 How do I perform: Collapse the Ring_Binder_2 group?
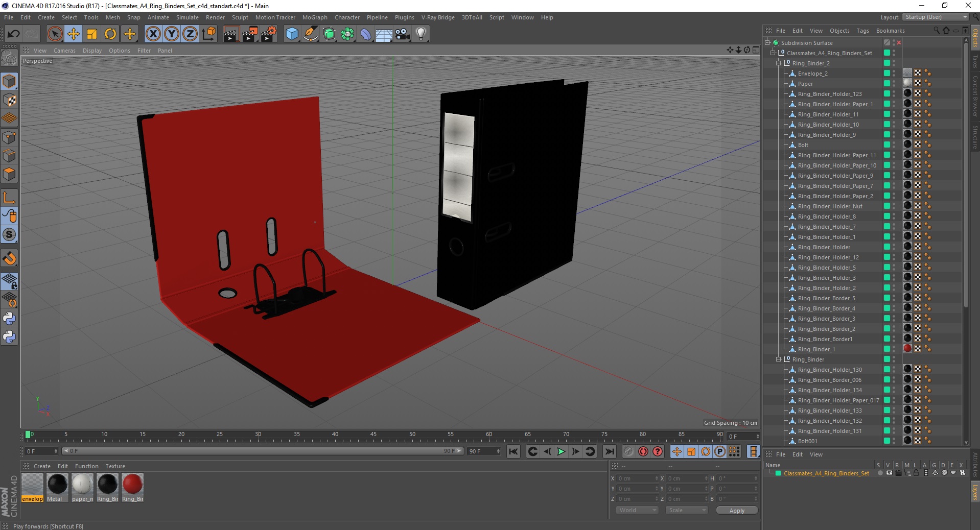(x=779, y=63)
